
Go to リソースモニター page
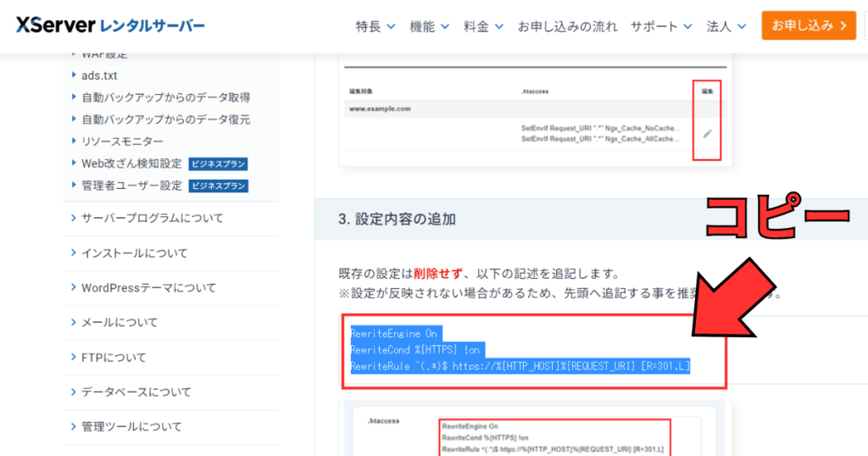click(x=122, y=142)
